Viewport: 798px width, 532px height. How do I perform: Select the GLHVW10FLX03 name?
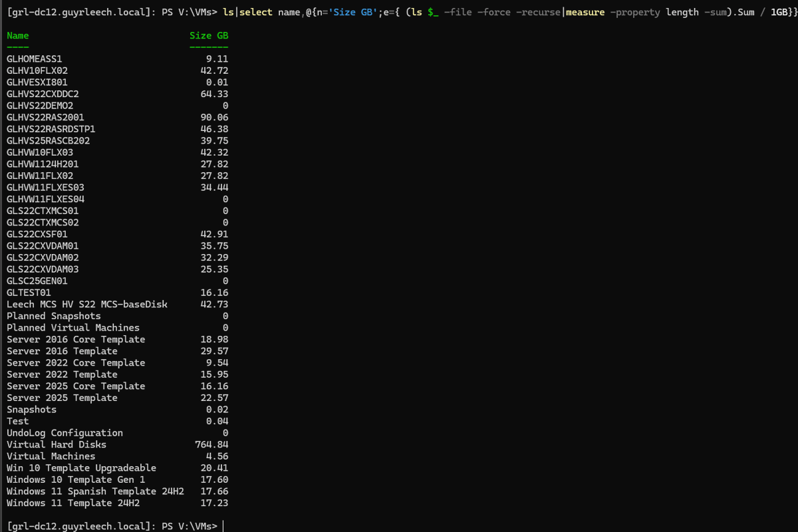click(40, 152)
